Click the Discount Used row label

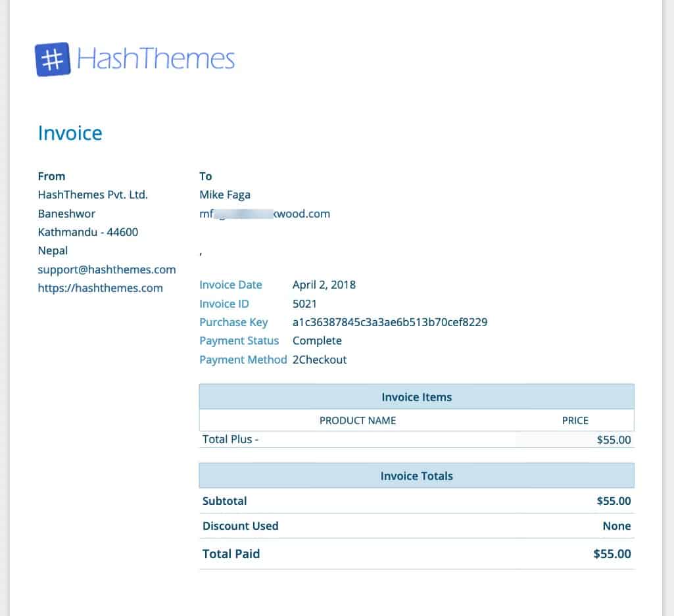(240, 526)
